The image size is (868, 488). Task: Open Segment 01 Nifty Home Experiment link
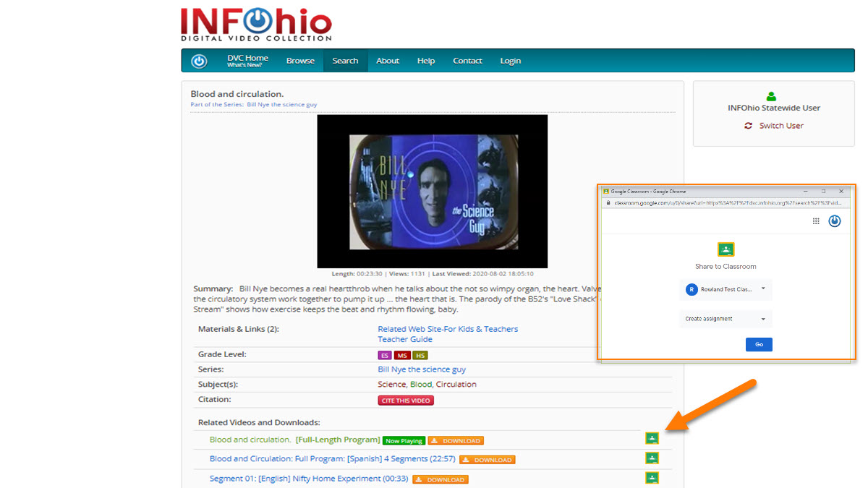309,479
